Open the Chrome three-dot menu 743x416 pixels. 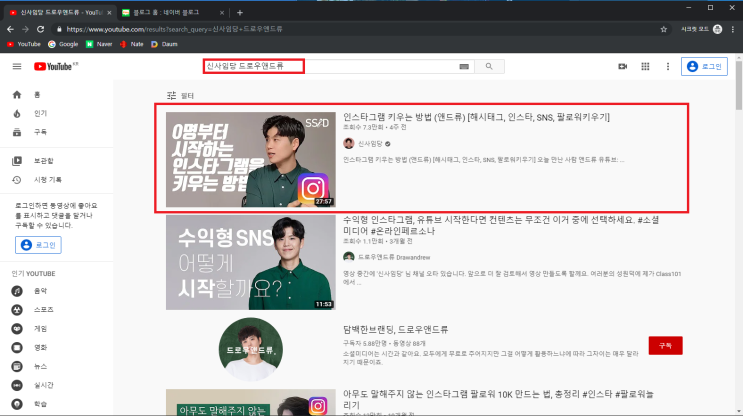pos(733,29)
